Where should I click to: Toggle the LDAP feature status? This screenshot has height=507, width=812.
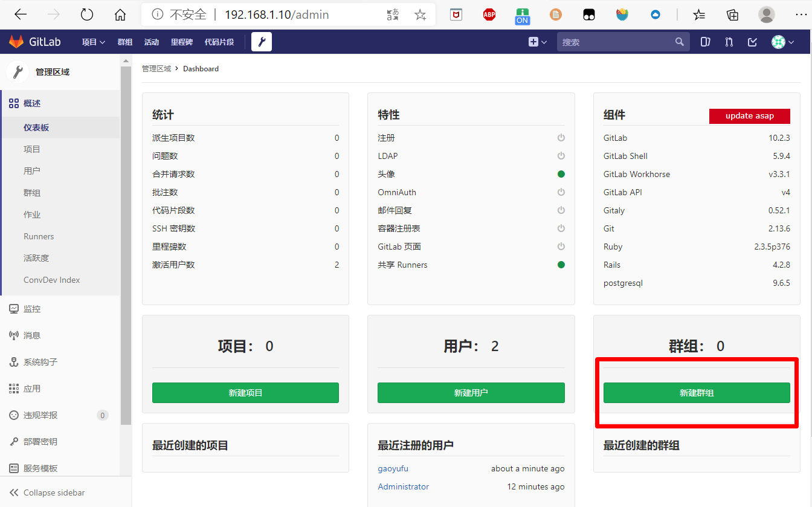pos(561,156)
